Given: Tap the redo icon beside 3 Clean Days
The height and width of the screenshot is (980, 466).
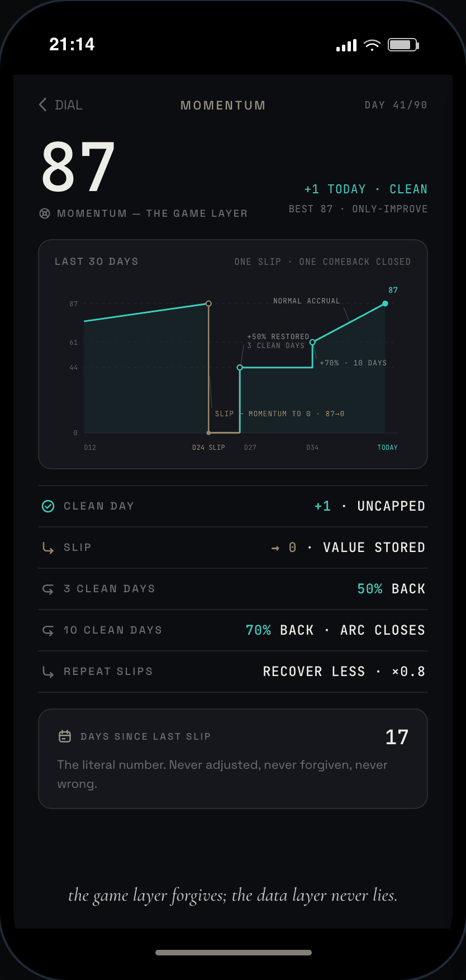Looking at the screenshot, I should pyautogui.click(x=48, y=589).
